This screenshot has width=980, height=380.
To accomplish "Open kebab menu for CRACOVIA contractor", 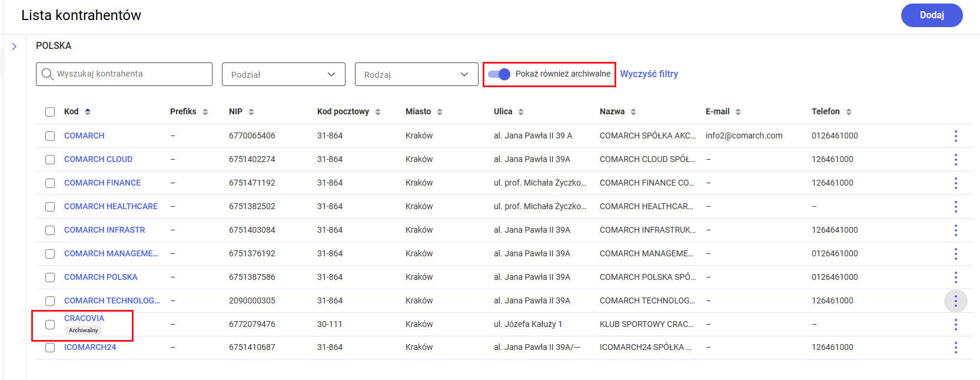I will [x=955, y=325].
